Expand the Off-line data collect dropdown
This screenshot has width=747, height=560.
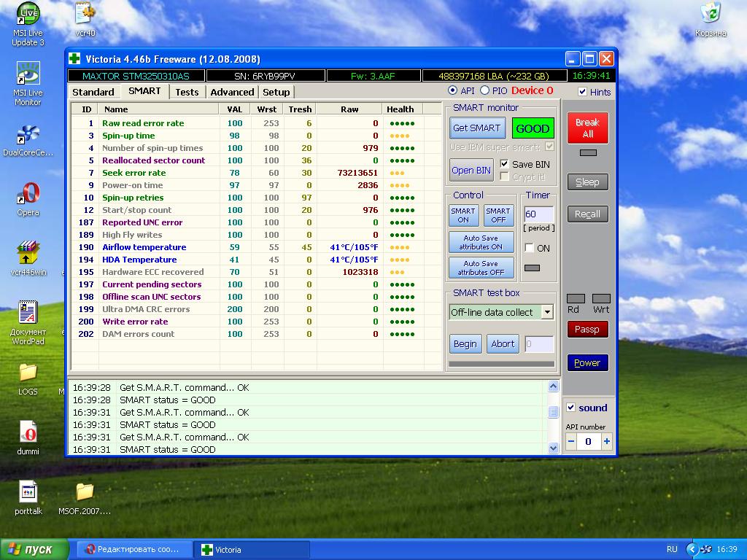tap(547, 312)
